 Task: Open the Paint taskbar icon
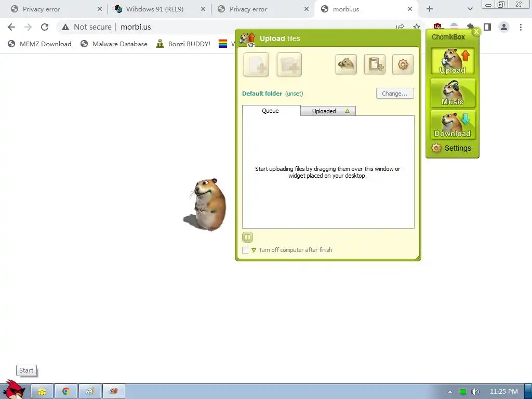(89, 392)
